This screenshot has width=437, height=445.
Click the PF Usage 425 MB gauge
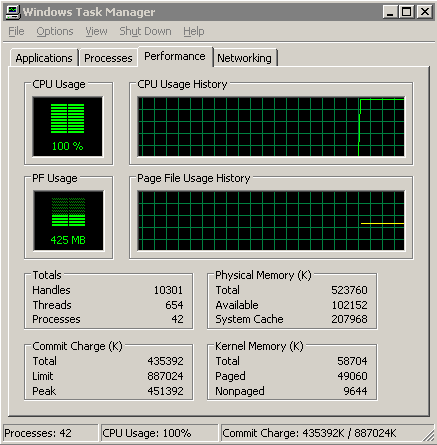pyautogui.click(x=68, y=221)
